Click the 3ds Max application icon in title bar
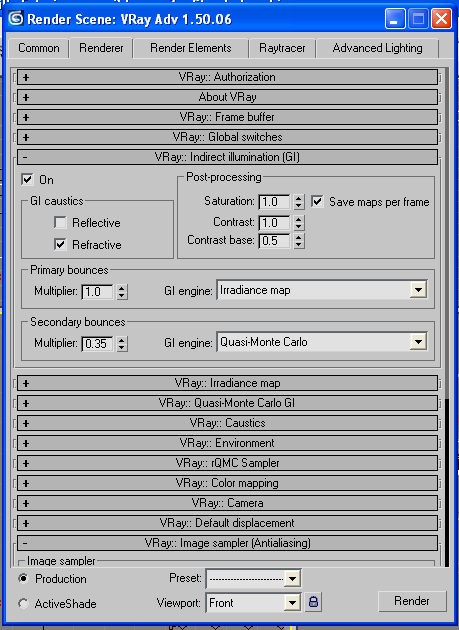 coord(16,18)
